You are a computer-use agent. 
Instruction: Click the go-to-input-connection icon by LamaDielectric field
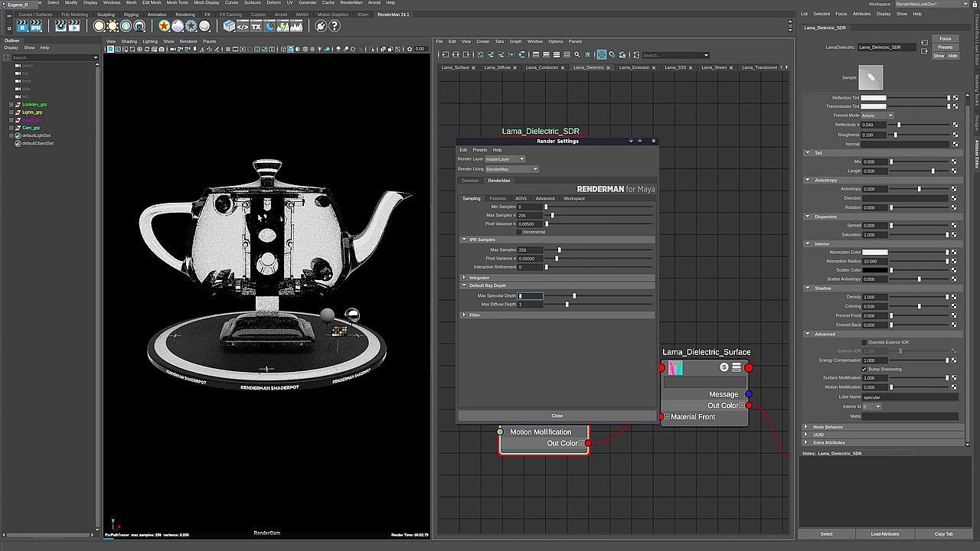[924, 42]
